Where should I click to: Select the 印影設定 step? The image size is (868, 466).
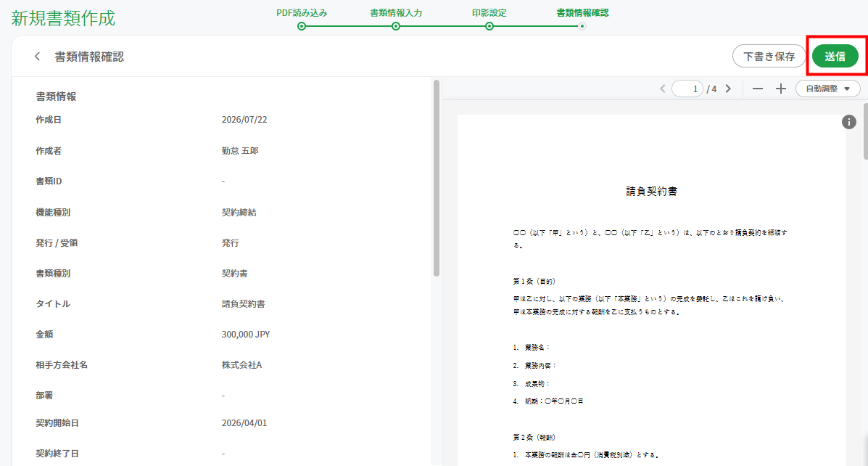489,17
